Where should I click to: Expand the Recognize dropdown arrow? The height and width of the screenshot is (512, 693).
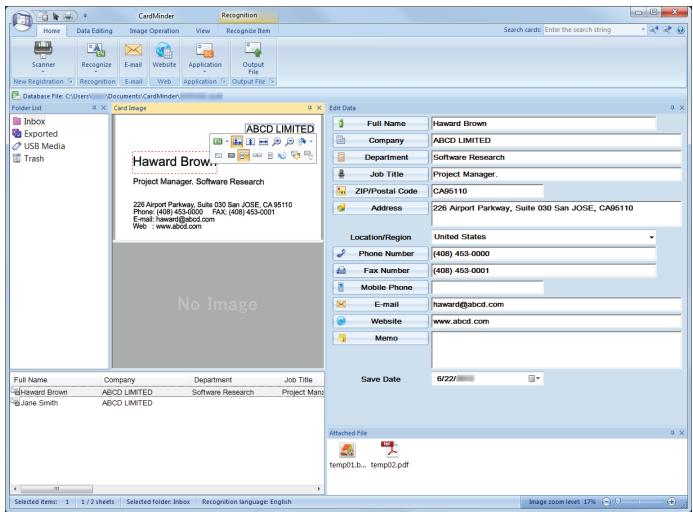(x=96, y=72)
